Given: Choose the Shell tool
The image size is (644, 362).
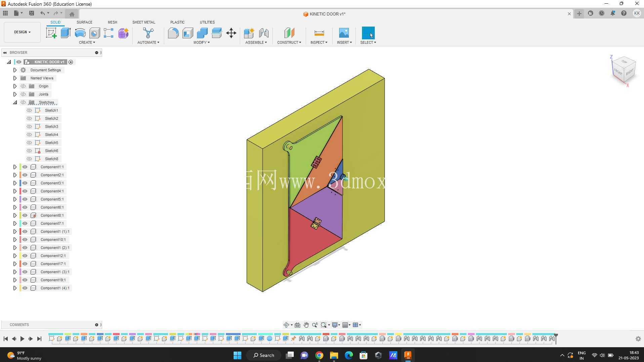Looking at the screenshot, I should tap(188, 33).
